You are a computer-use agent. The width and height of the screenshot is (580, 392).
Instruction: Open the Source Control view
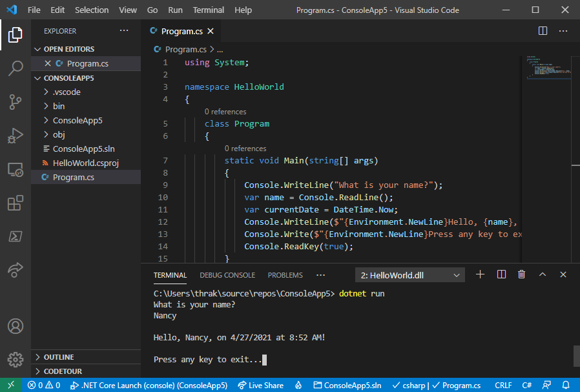pyautogui.click(x=16, y=102)
